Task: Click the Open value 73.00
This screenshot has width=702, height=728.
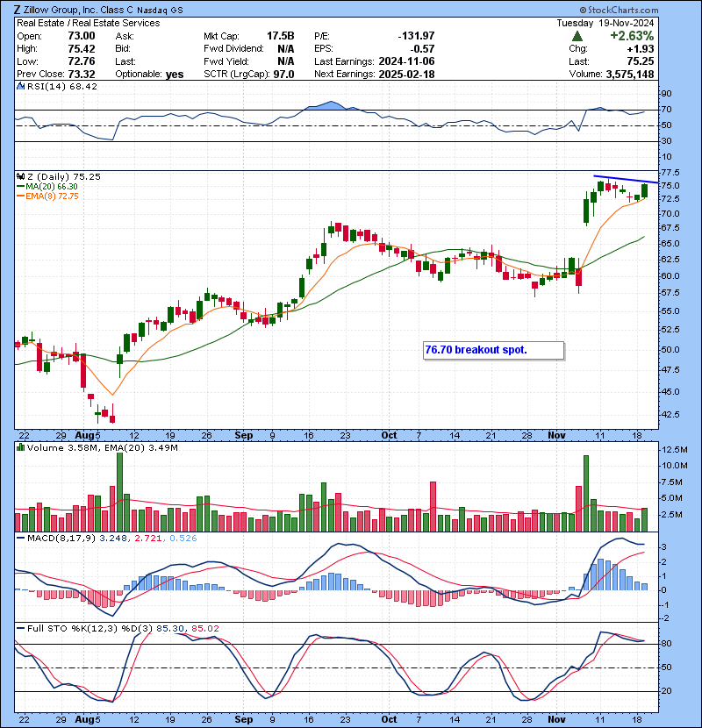Action: coord(82,36)
